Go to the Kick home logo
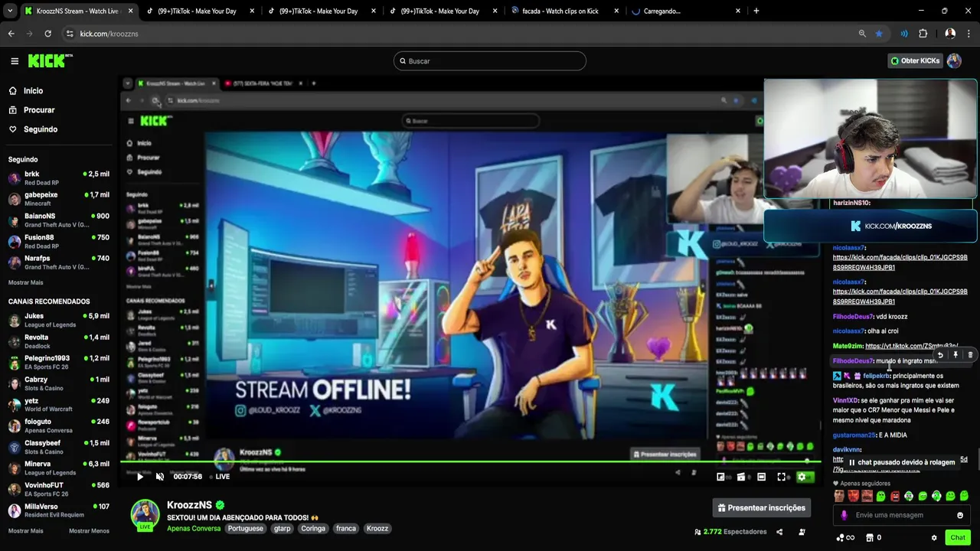The image size is (980, 551). pos(50,60)
